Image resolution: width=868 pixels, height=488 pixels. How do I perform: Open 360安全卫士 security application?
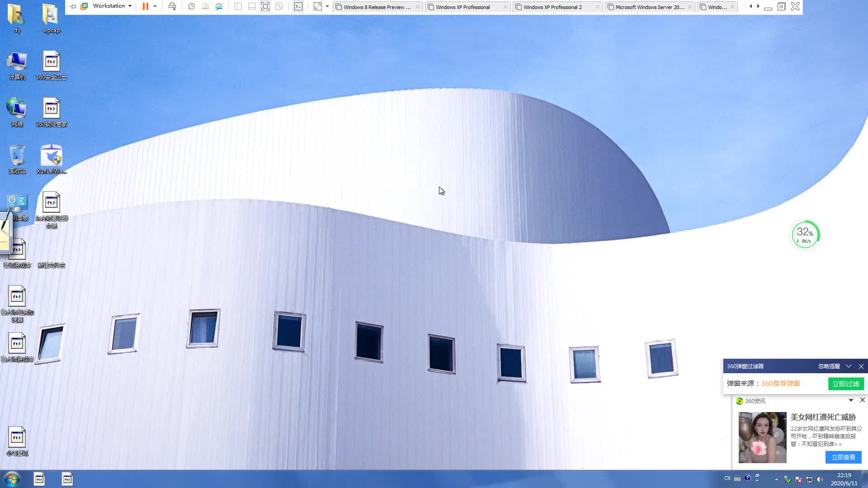pos(51,64)
